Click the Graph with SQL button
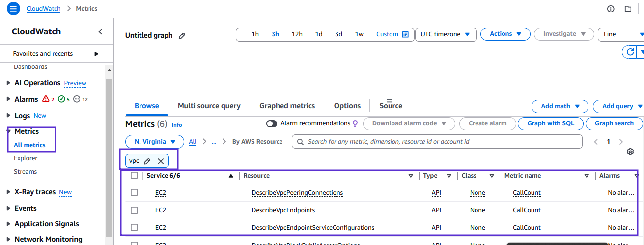The width and height of the screenshot is (644, 245). (x=551, y=123)
